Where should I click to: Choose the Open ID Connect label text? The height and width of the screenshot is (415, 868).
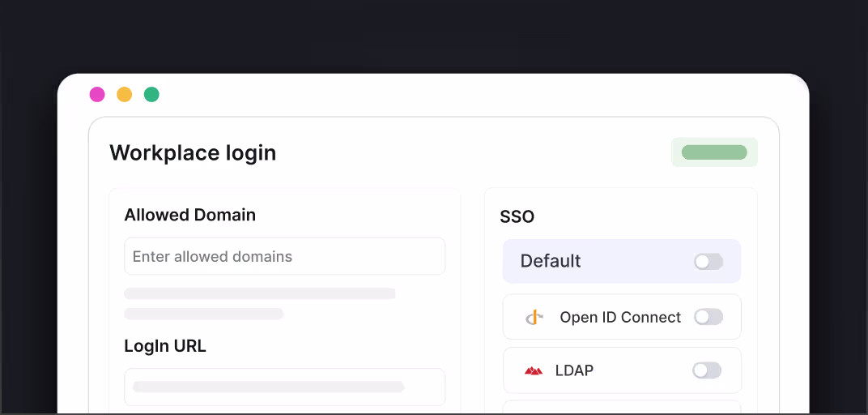[620, 317]
